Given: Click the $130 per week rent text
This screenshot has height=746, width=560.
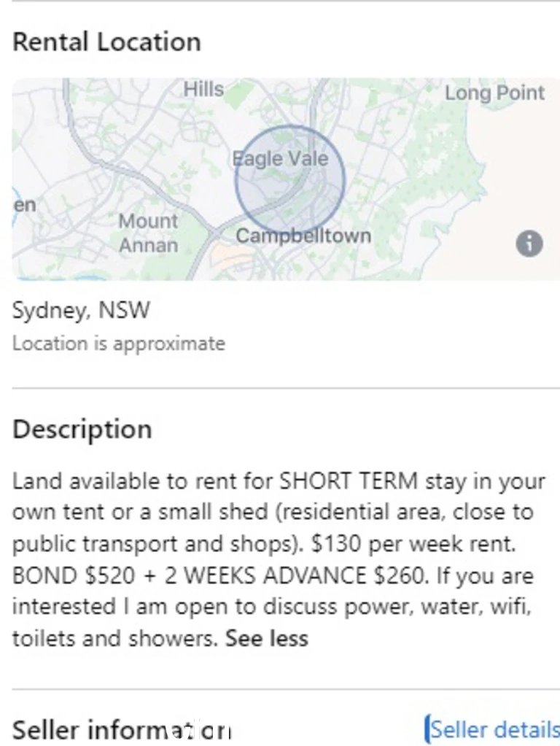Looking at the screenshot, I should 413,544.
